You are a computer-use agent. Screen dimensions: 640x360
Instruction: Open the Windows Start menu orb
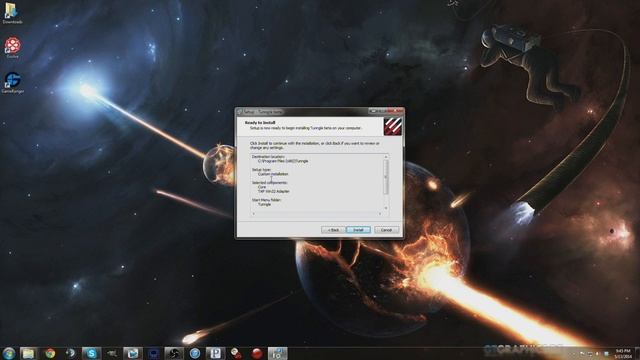click(x=9, y=353)
